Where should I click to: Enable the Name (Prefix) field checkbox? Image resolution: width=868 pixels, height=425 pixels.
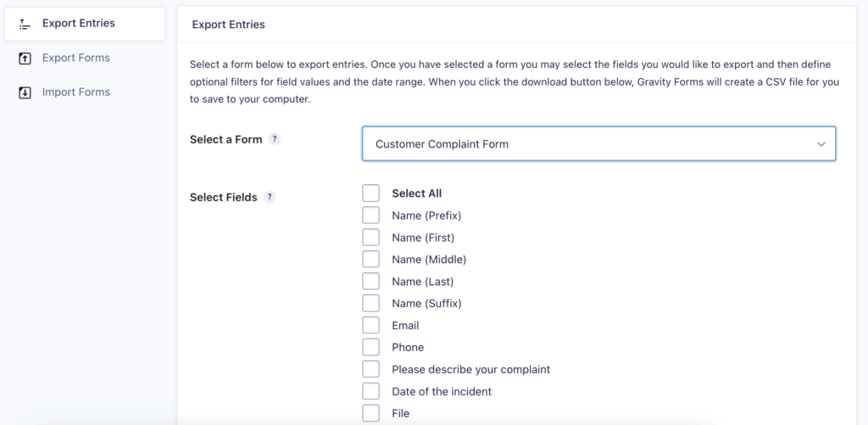370,215
